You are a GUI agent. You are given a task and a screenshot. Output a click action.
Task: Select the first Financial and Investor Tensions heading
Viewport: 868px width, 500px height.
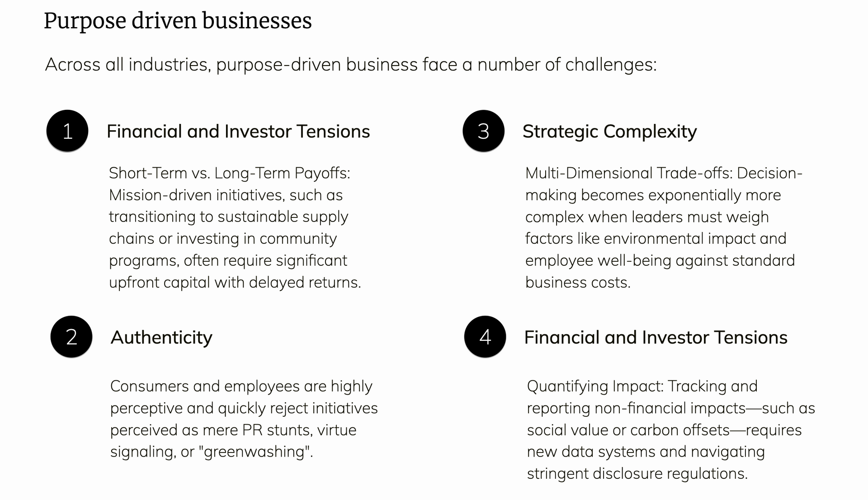point(238,132)
